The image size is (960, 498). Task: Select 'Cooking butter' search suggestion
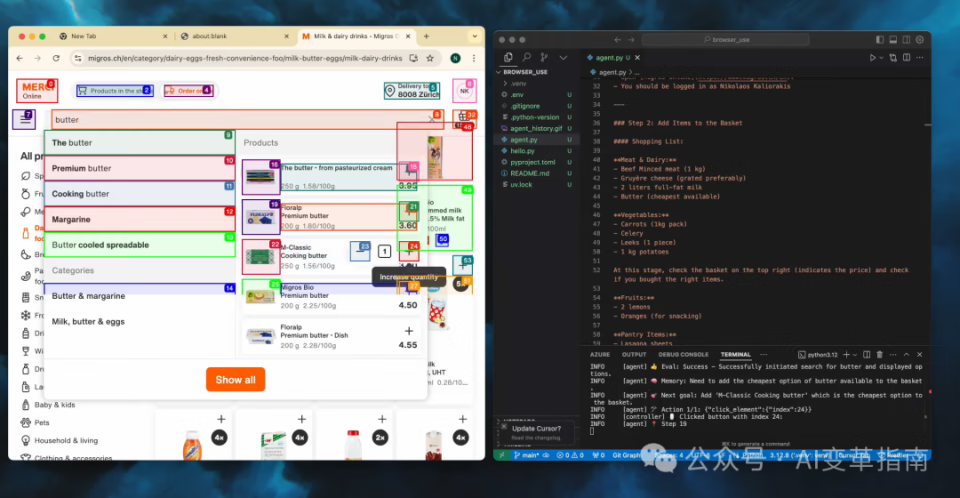pyautogui.click(x=140, y=194)
